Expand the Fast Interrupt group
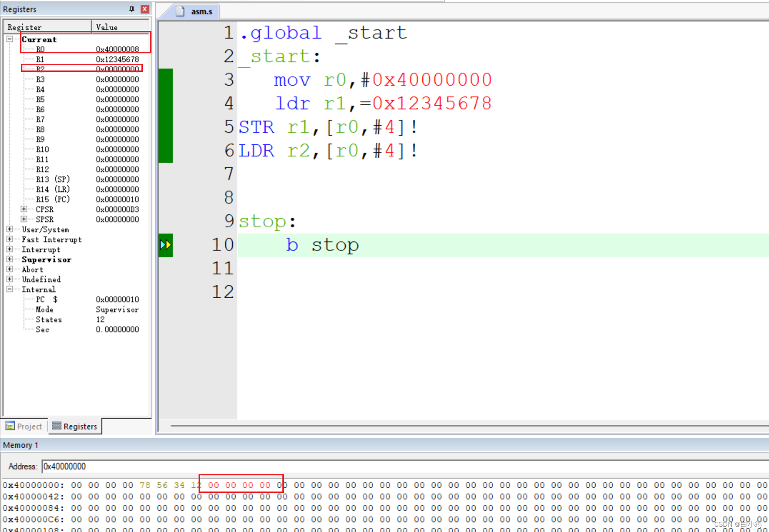 10,239
